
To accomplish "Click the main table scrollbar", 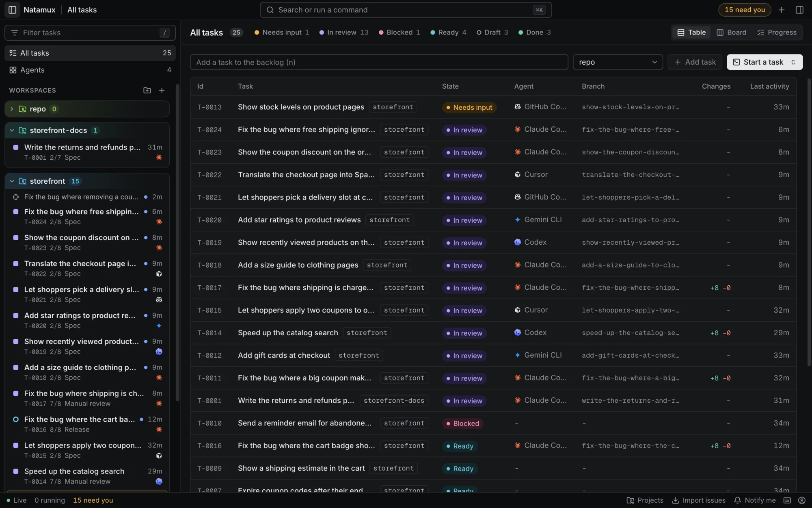I will [809, 222].
